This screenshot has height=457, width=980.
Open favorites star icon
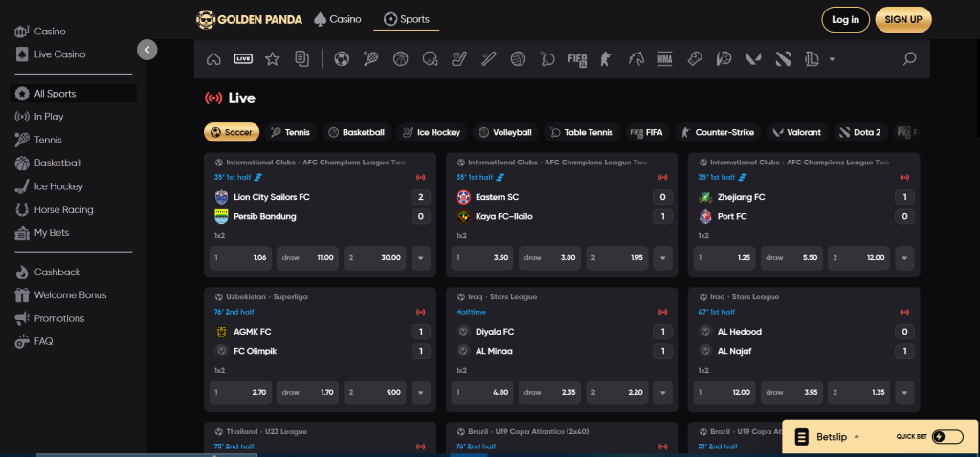272,59
